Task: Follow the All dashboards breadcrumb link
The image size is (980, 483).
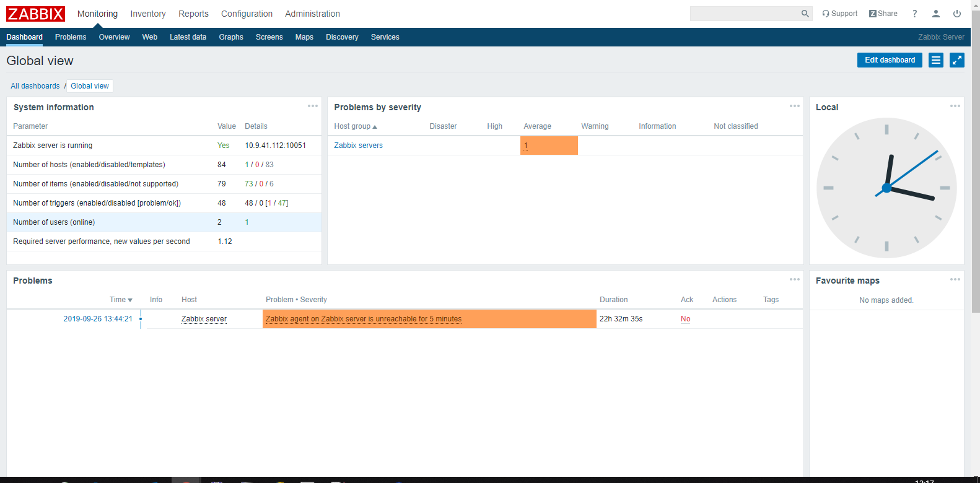Action: (35, 86)
